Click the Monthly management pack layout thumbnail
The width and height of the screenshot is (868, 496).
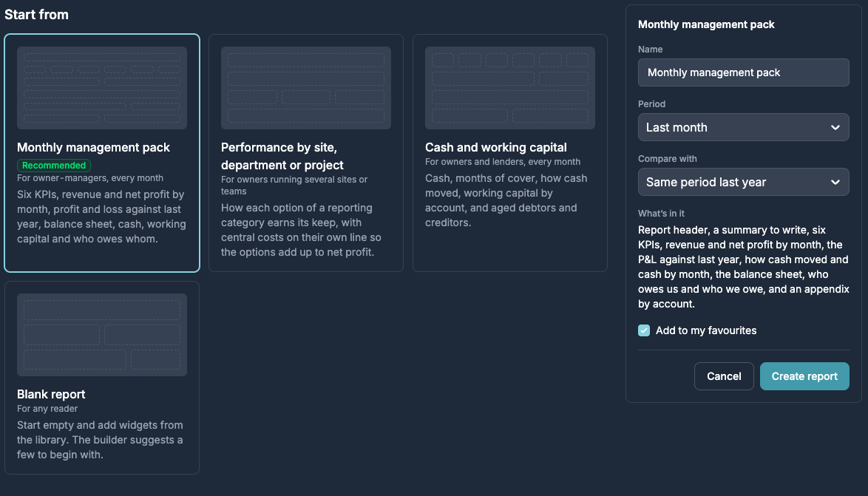click(x=102, y=88)
